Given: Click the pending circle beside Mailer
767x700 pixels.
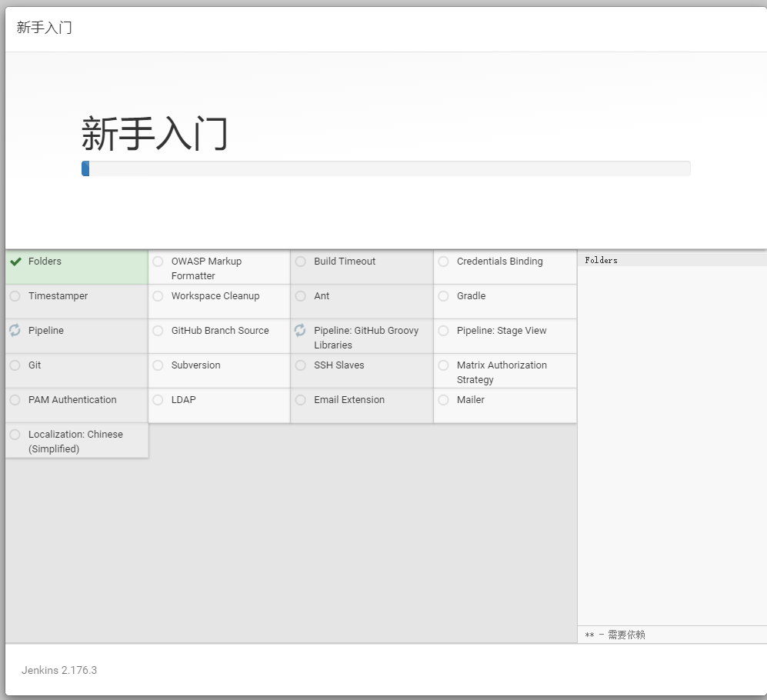Looking at the screenshot, I should 444,400.
